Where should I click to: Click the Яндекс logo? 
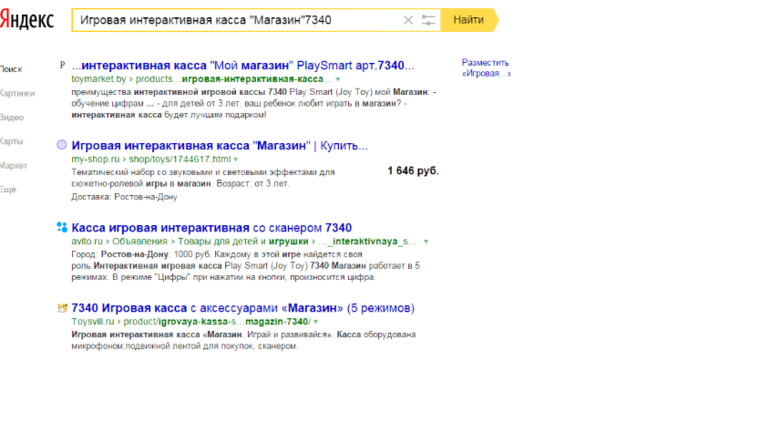coord(27,20)
